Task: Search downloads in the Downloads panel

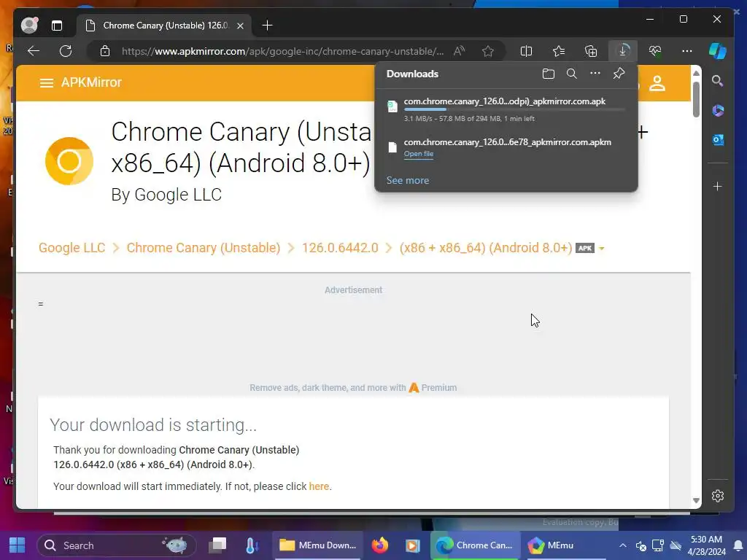Action: [572, 74]
